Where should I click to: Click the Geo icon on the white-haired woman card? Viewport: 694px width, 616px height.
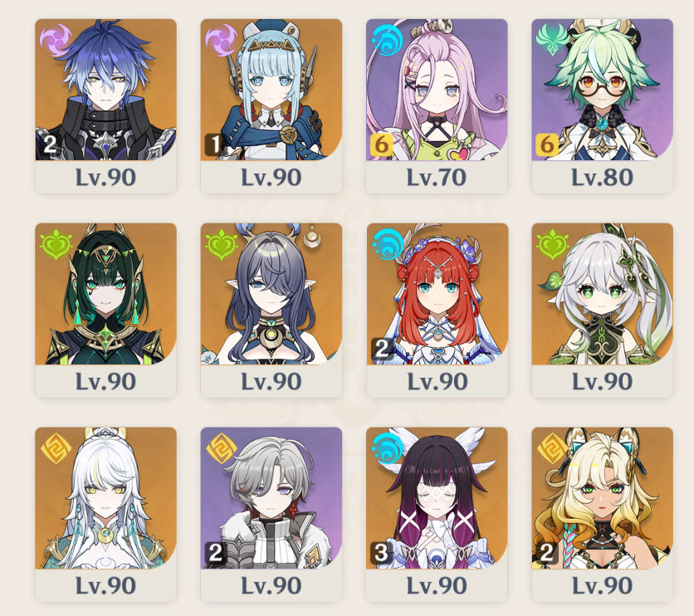(56, 448)
